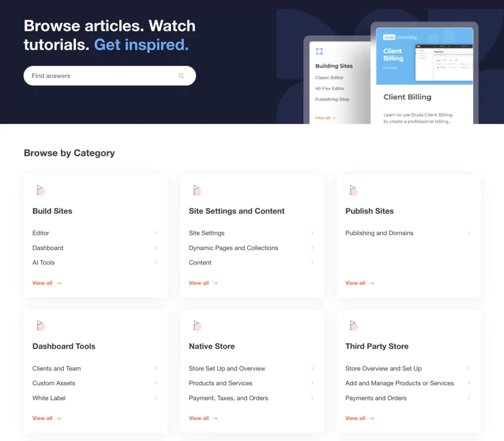
Task: Open the AI Tools link
Action: 43,263
